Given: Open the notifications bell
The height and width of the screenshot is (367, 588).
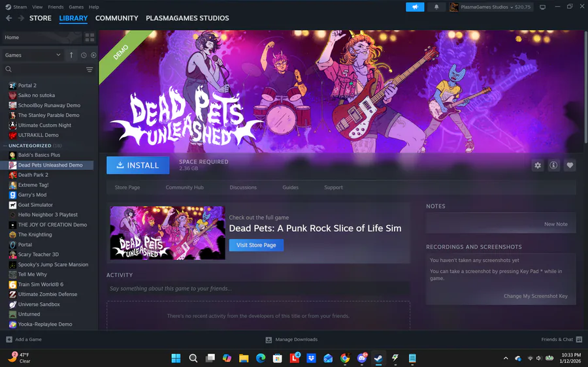Looking at the screenshot, I should click(x=436, y=7).
